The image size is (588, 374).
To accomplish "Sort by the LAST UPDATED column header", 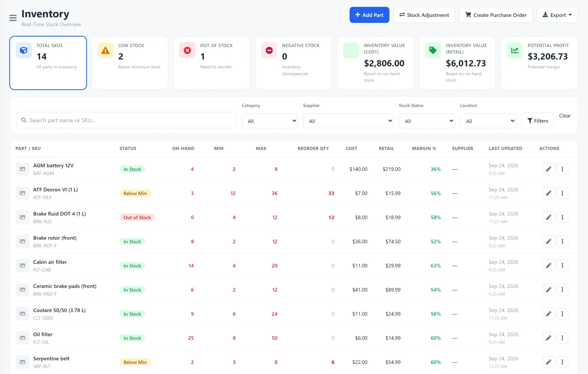I will pyautogui.click(x=505, y=148).
